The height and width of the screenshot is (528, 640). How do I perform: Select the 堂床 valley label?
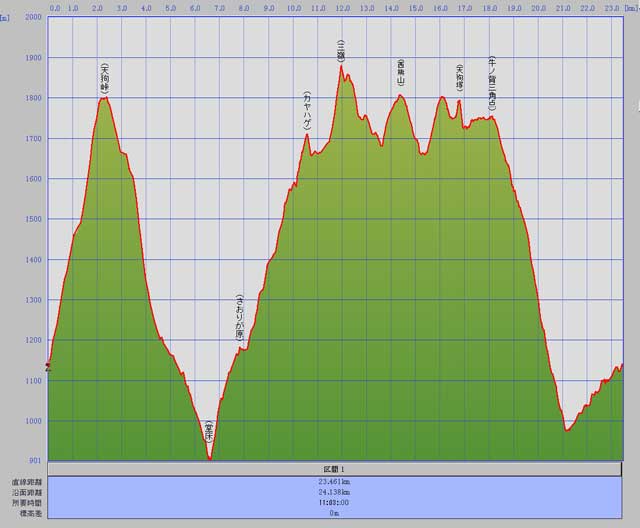click(x=209, y=436)
